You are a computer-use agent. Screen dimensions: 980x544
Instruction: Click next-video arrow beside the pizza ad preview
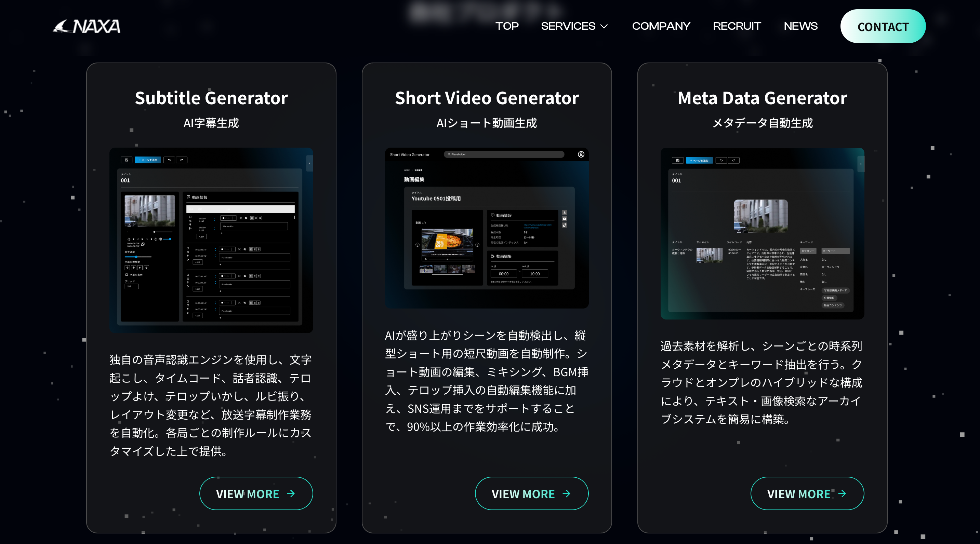(477, 245)
